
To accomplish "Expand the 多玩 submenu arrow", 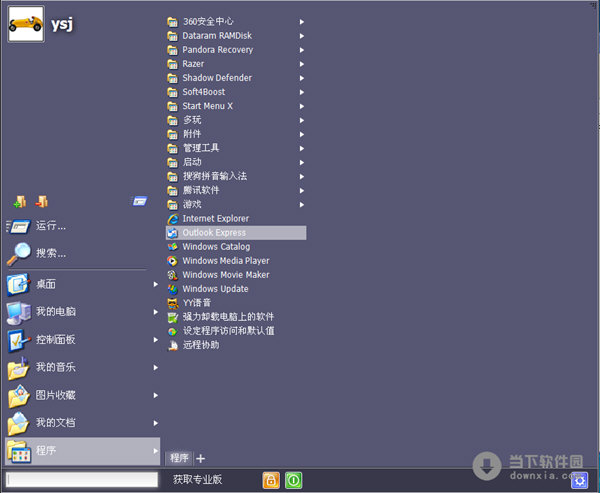I will (x=302, y=120).
